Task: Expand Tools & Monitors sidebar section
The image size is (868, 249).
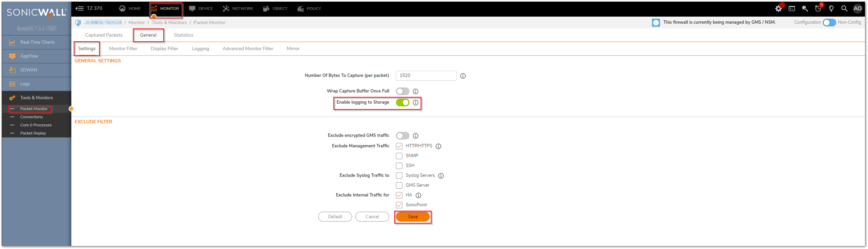Action: tap(37, 98)
